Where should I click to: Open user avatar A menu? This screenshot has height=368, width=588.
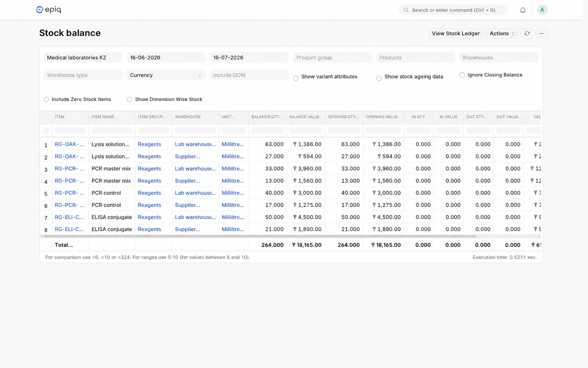(542, 10)
